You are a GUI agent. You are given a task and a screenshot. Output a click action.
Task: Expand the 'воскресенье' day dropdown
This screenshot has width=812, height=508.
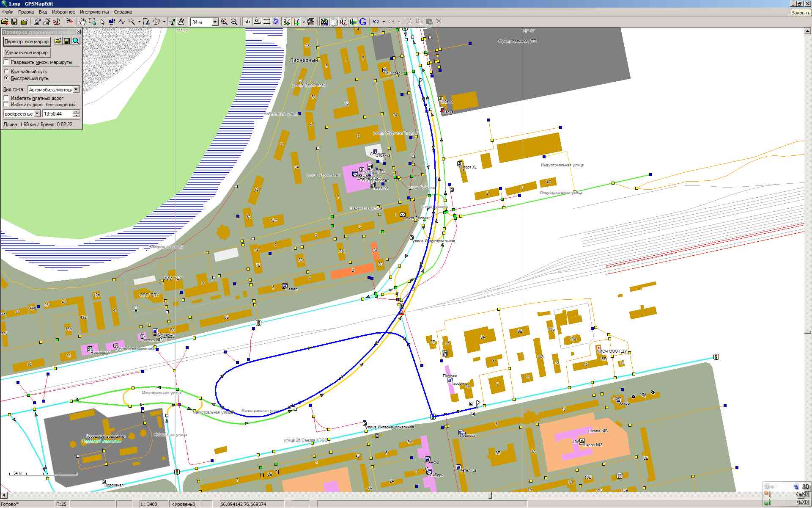37,113
